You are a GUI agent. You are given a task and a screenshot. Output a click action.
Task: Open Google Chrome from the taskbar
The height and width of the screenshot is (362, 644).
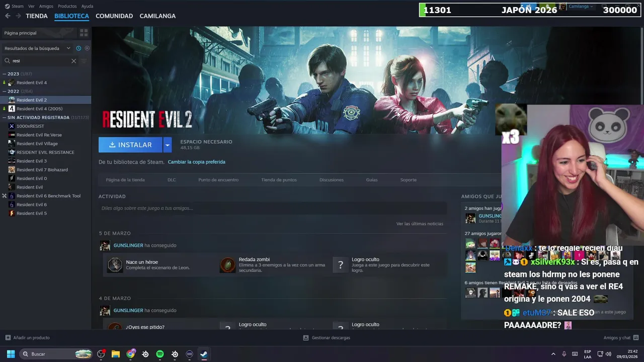[x=131, y=354]
